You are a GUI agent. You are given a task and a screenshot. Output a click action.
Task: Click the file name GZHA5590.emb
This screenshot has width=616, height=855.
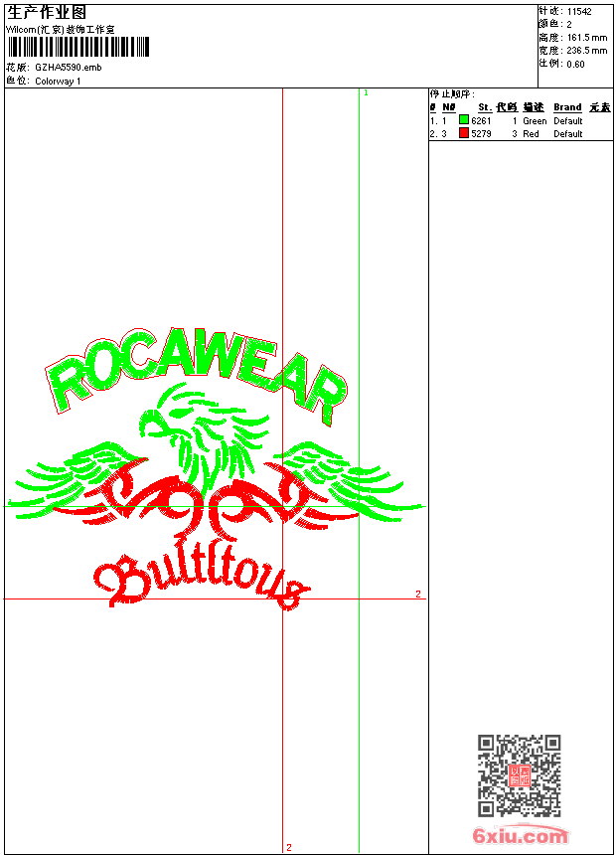69,68
